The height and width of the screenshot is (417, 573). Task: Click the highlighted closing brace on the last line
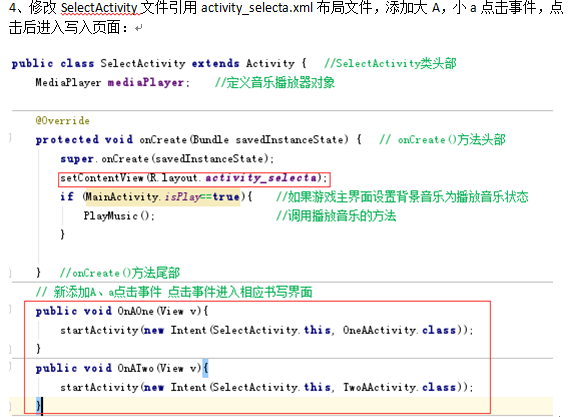coord(39,406)
